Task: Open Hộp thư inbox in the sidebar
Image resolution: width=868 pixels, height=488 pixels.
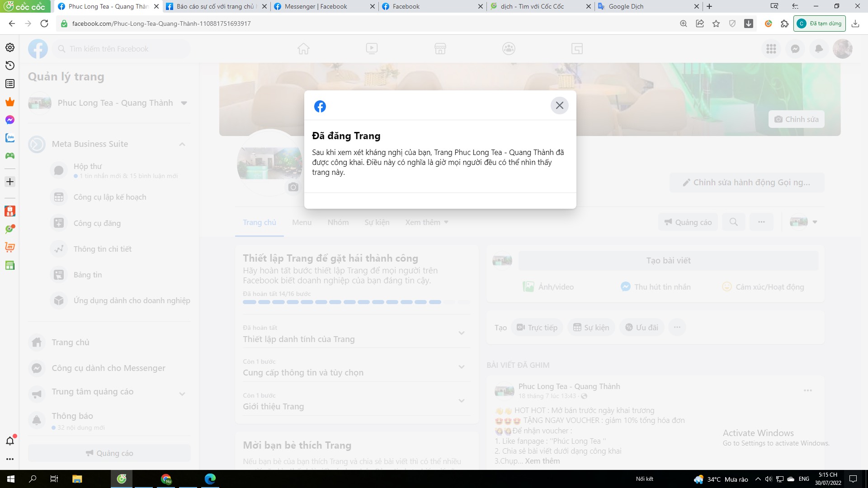Action: [120, 170]
